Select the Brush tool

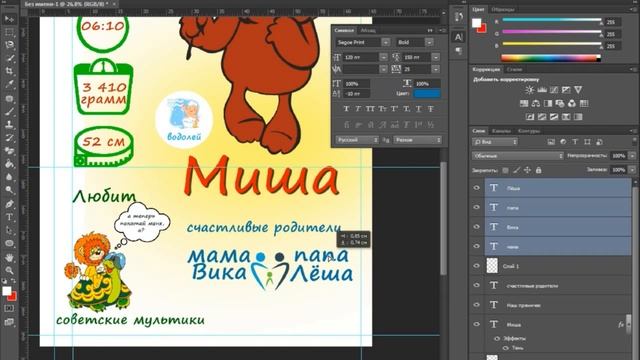pos(9,111)
